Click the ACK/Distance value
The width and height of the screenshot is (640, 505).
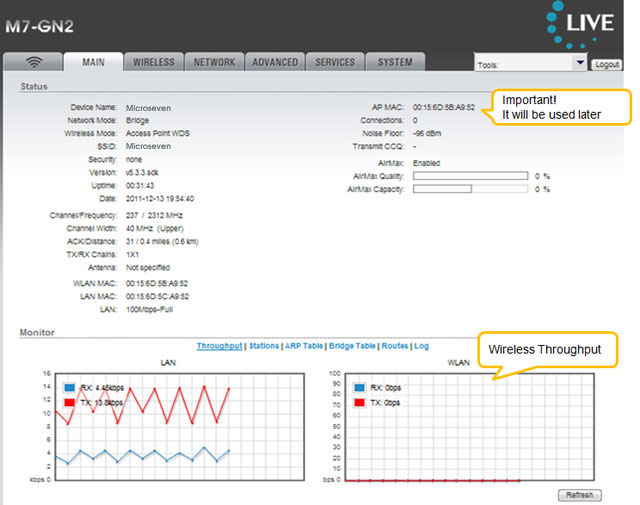click(162, 241)
